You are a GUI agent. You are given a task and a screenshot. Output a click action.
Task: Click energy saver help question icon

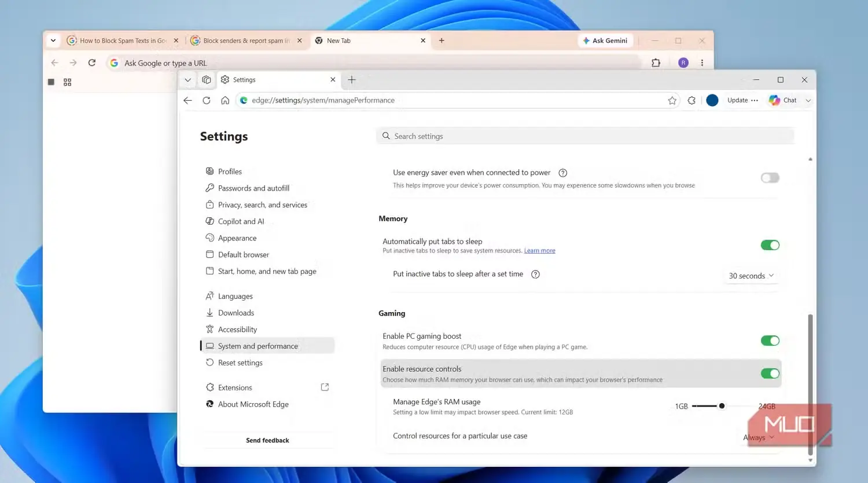tap(562, 173)
